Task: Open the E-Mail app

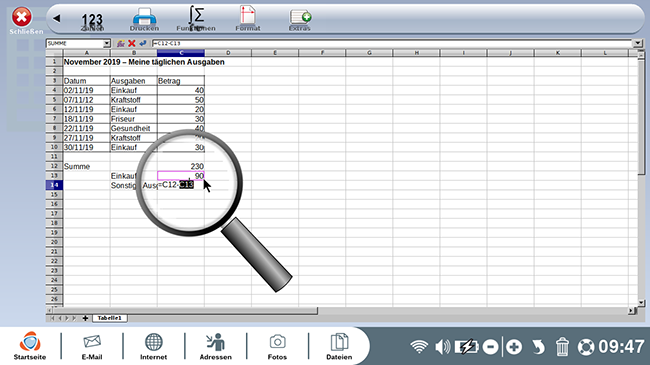Action: [x=92, y=347]
